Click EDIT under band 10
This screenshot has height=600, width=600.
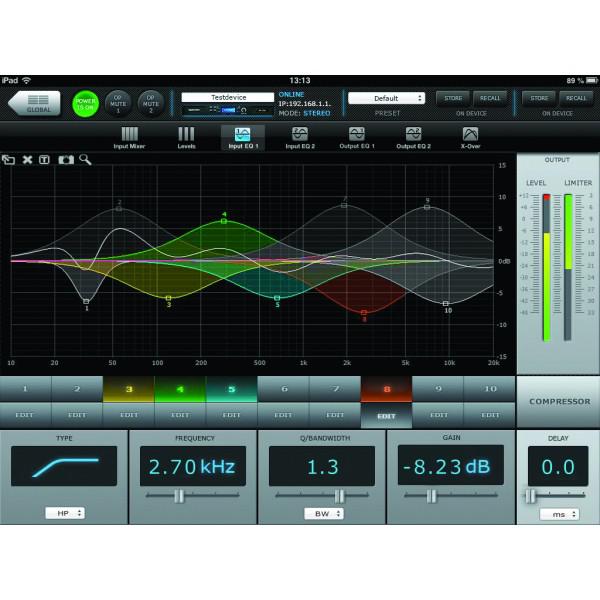click(x=490, y=415)
